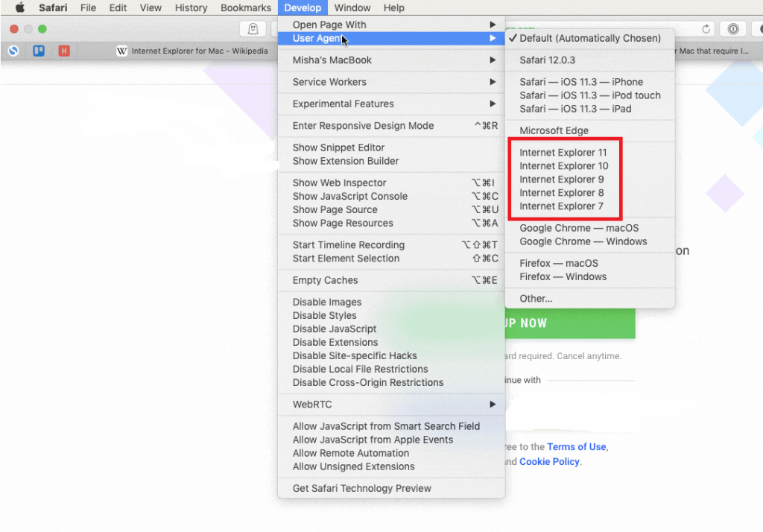Choose Google Chrome macOS user agent

(590, 228)
